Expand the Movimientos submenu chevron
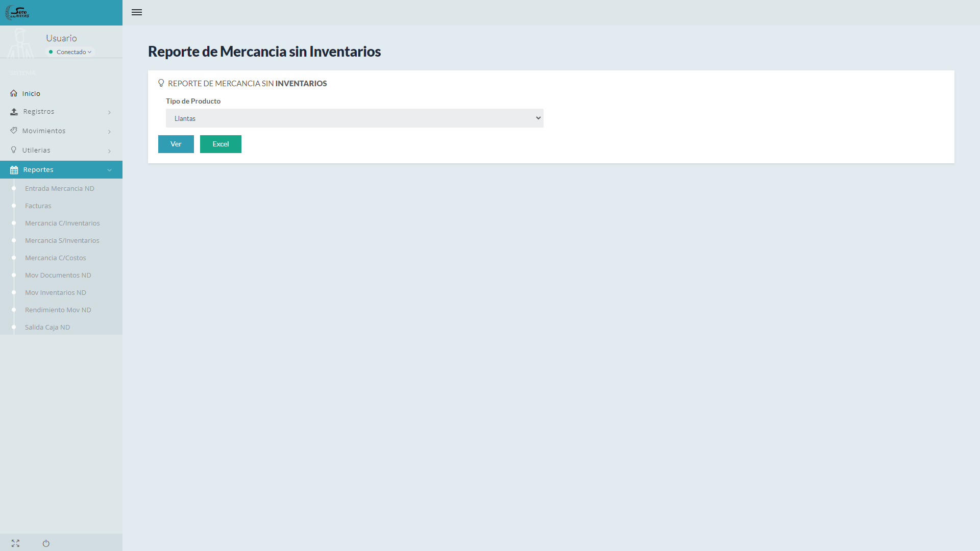Screen dimensions: 980x551 tap(109, 132)
